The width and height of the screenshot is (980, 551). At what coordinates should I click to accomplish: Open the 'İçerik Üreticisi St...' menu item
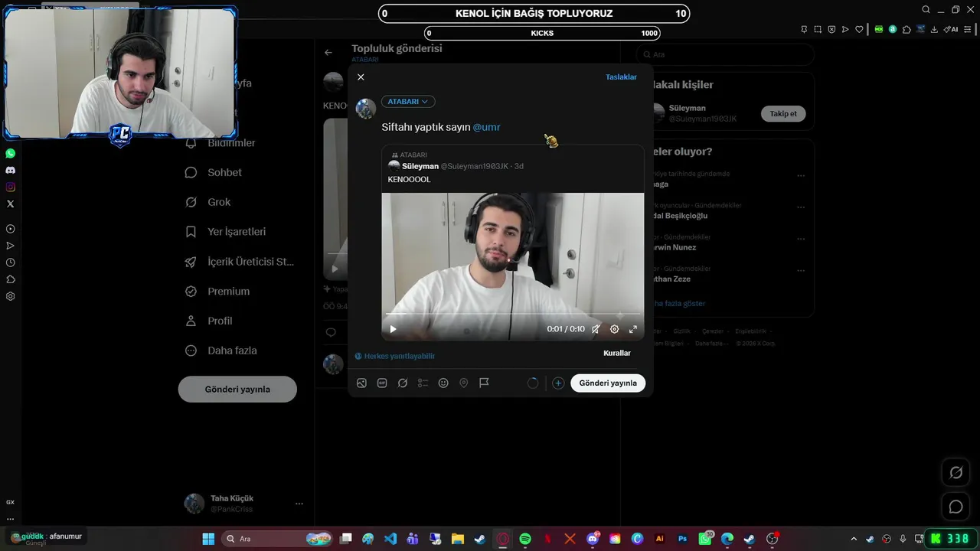pyautogui.click(x=240, y=262)
